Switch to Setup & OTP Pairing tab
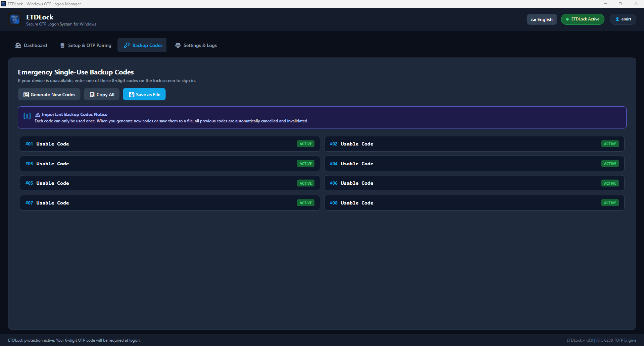Viewport: 644px width, 346px height. [x=86, y=45]
